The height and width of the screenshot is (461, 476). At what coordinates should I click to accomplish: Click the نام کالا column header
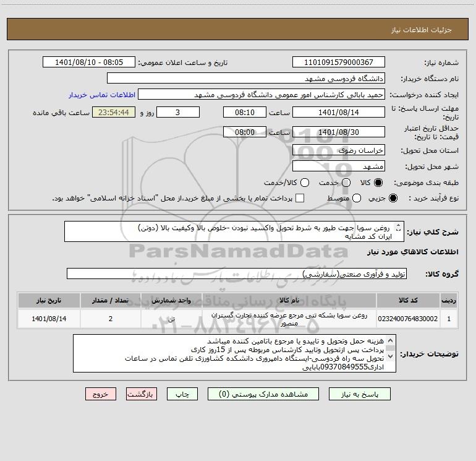(289, 300)
